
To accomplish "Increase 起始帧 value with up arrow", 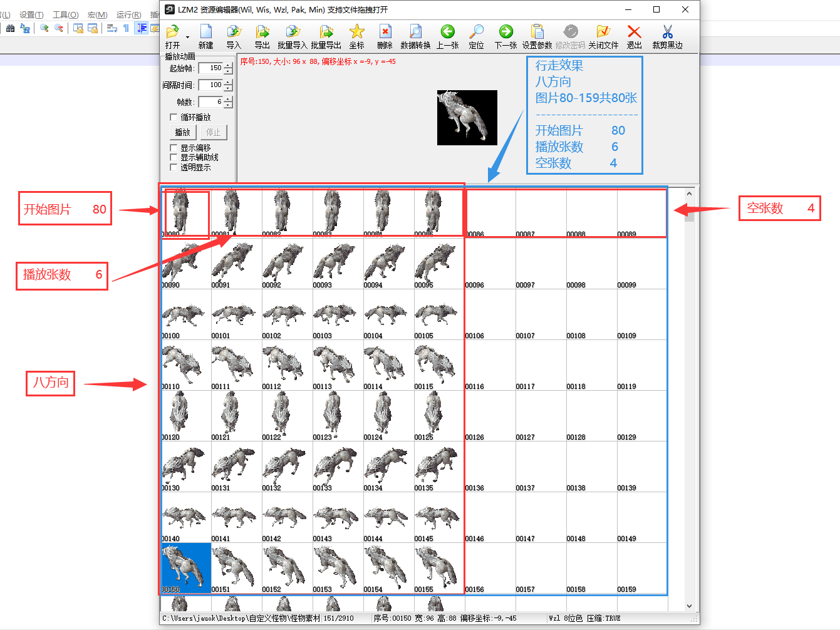I will pyautogui.click(x=228, y=66).
